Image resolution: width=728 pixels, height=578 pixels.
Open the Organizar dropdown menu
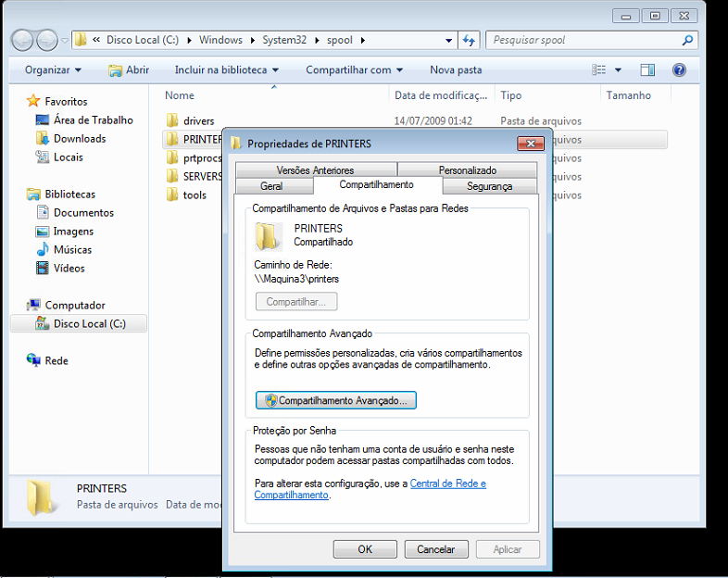click(x=53, y=70)
